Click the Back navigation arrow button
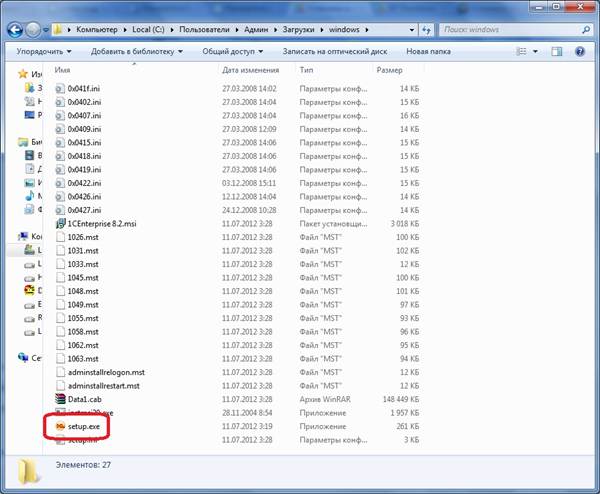Viewport: 600px width, 494px height. [x=15, y=29]
